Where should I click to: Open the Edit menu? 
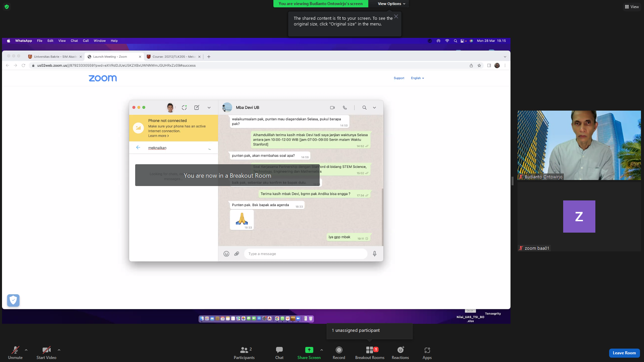[50, 41]
